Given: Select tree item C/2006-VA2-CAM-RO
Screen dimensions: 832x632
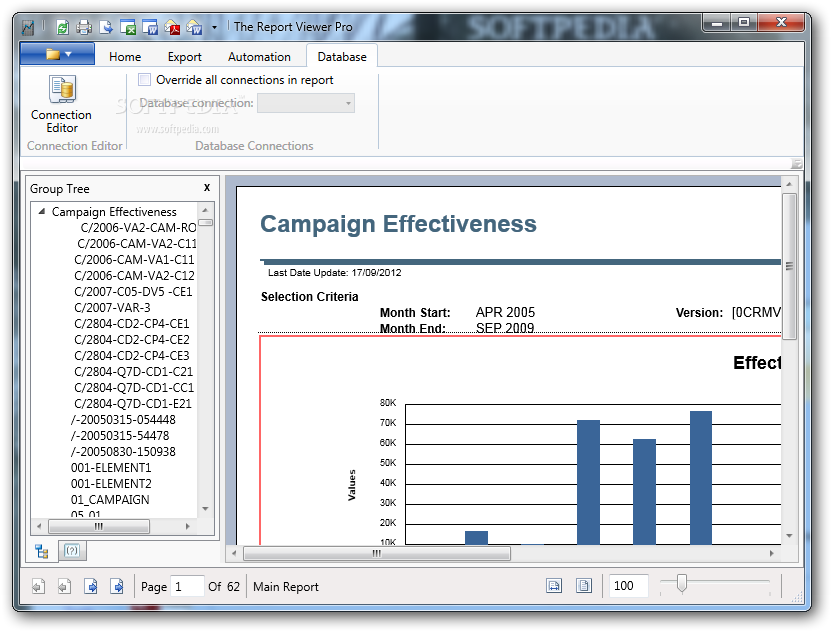Looking at the screenshot, I should tap(138, 228).
